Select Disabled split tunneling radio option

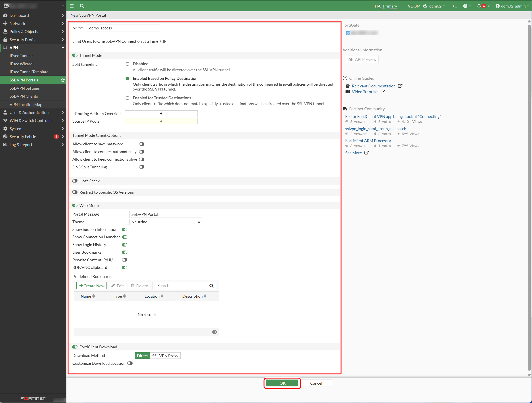point(128,64)
